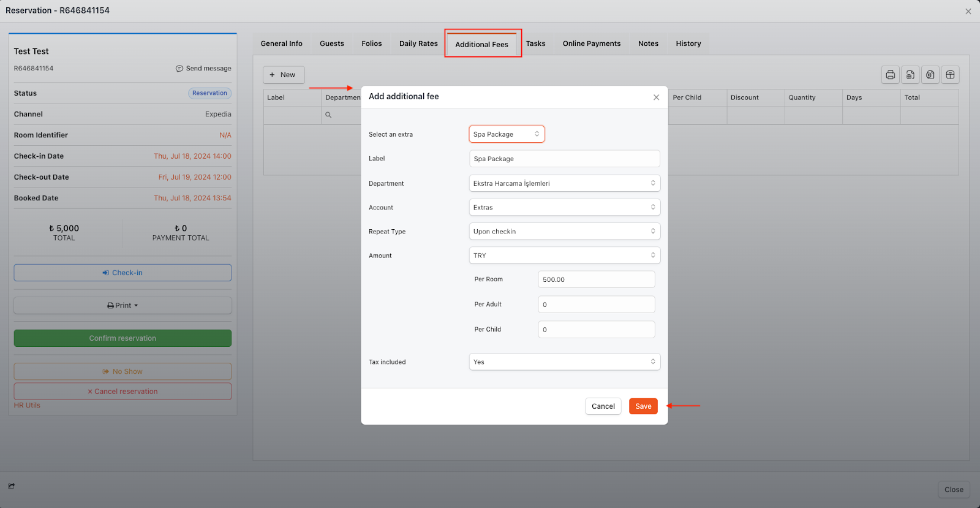This screenshot has width=980, height=508.
Task: Click the search magnifier in the Department column filter
Action: point(328,115)
